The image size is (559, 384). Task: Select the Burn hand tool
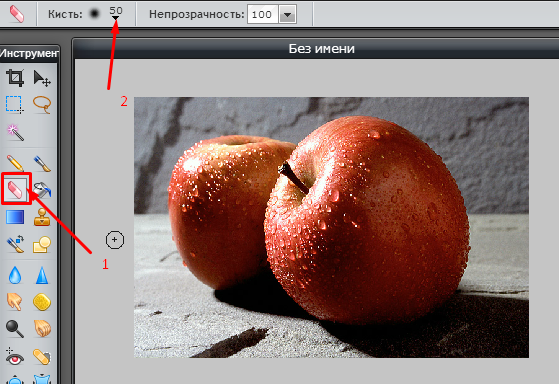[42, 329]
